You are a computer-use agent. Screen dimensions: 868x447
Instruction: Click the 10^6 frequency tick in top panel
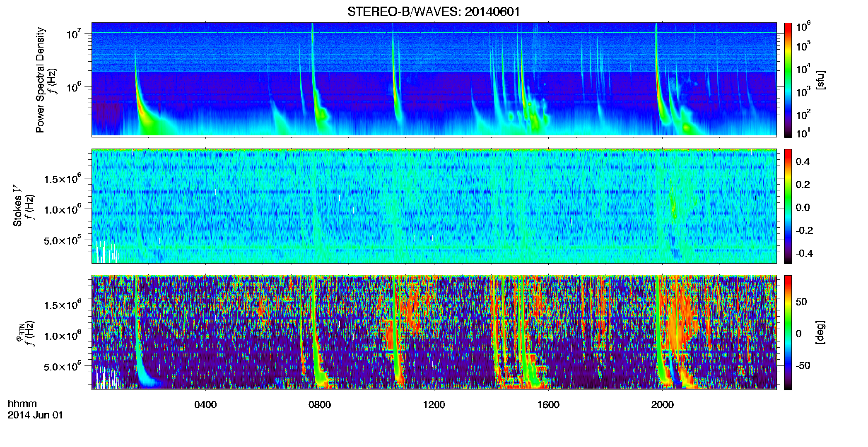pyautogui.click(x=74, y=87)
